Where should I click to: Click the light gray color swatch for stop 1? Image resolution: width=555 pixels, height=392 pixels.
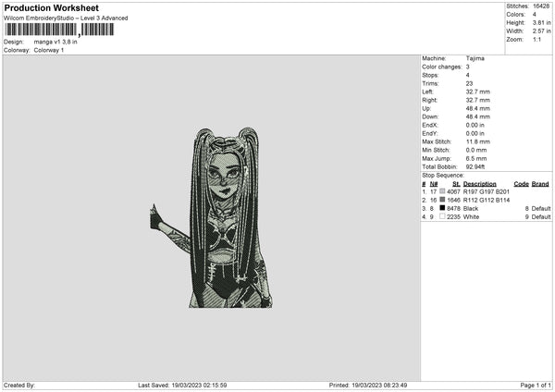coord(442,191)
